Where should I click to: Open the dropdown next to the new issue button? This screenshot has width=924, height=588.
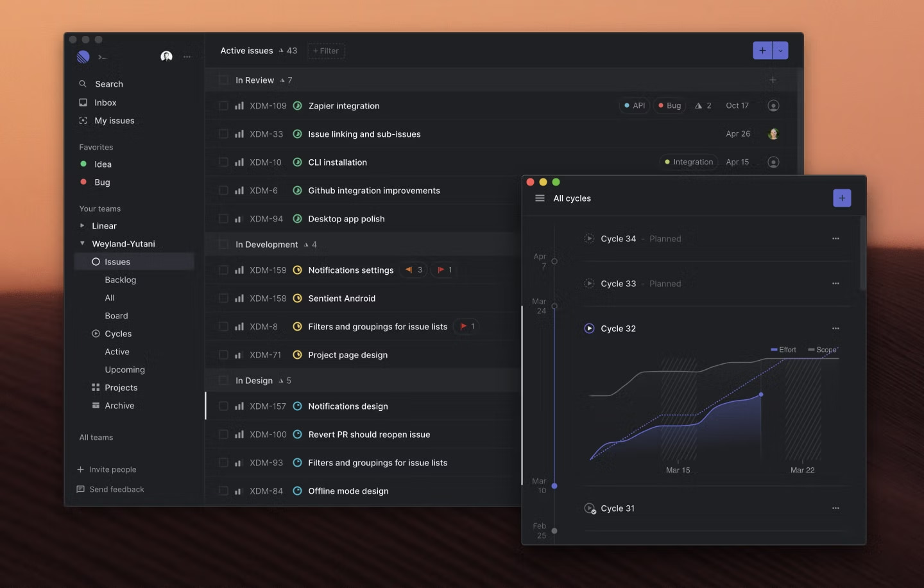coord(781,50)
